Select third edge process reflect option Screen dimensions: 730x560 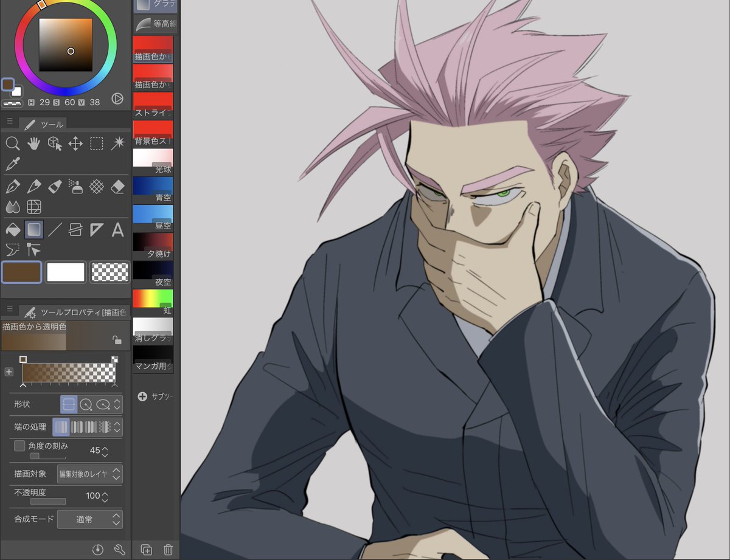pyautogui.click(x=91, y=427)
